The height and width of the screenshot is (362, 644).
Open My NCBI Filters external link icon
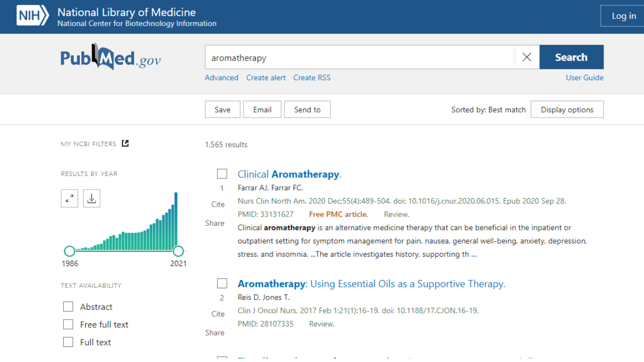(125, 143)
